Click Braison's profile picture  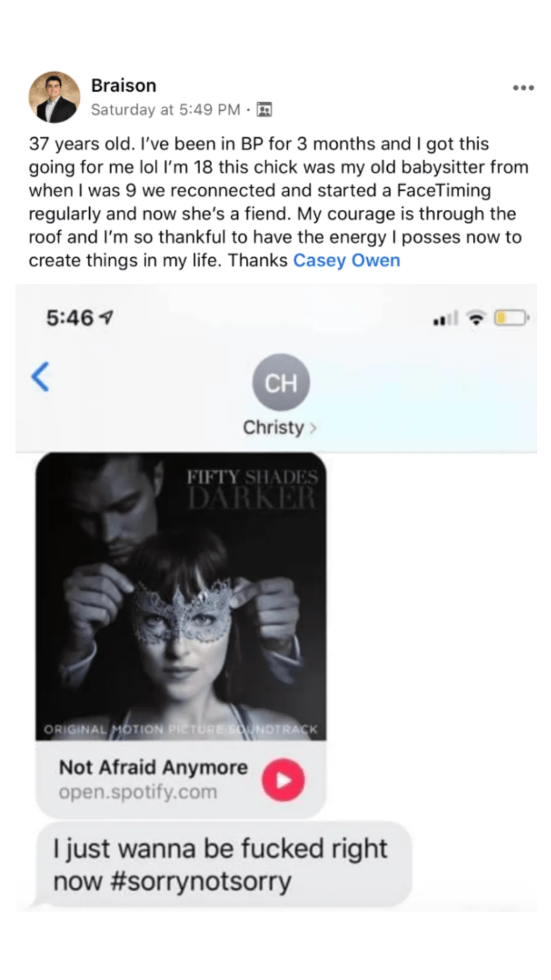[x=54, y=97]
